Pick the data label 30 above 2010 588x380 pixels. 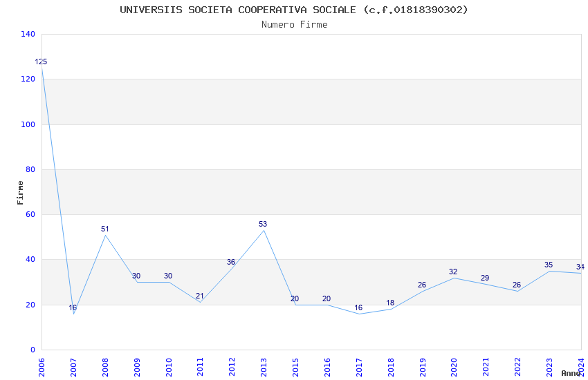(x=168, y=276)
